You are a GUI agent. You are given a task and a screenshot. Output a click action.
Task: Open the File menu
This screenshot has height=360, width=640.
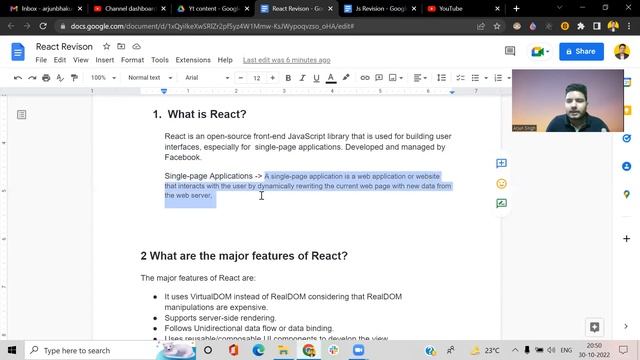click(x=41, y=60)
